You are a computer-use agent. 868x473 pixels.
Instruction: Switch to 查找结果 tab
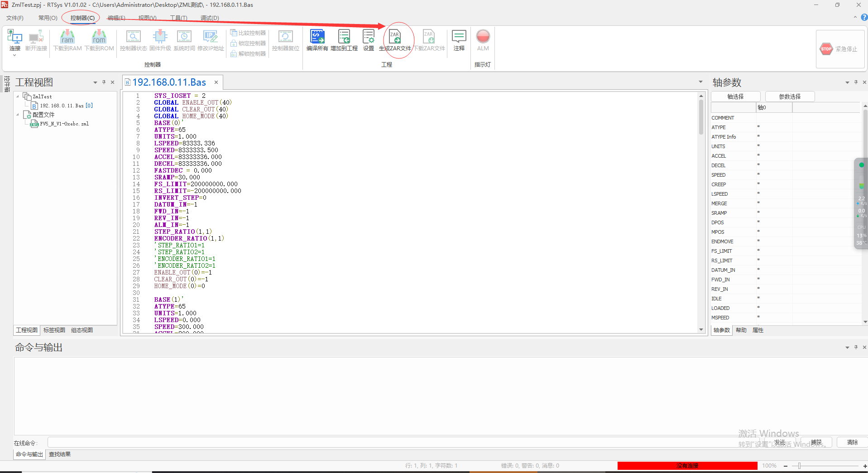60,454
